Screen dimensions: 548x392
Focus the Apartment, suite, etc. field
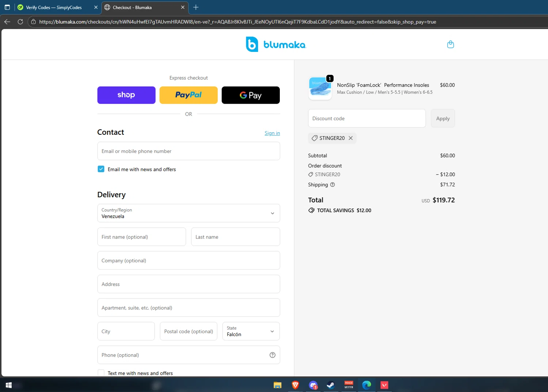click(x=189, y=308)
